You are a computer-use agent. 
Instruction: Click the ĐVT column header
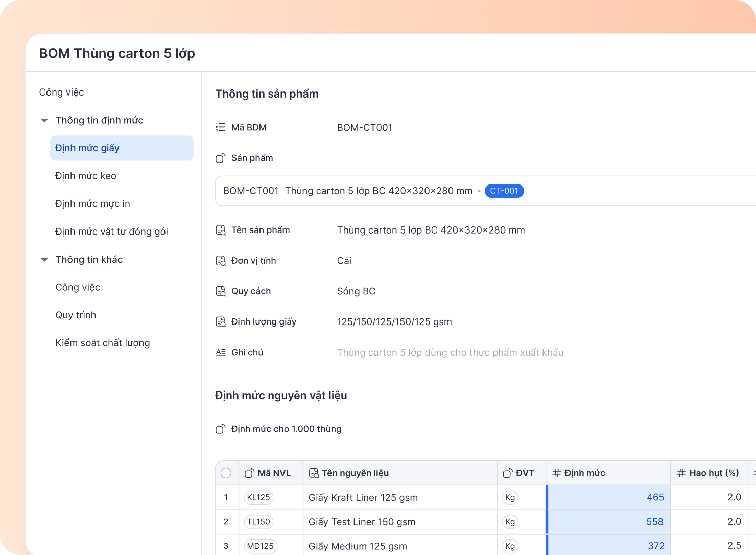click(522, 473)
